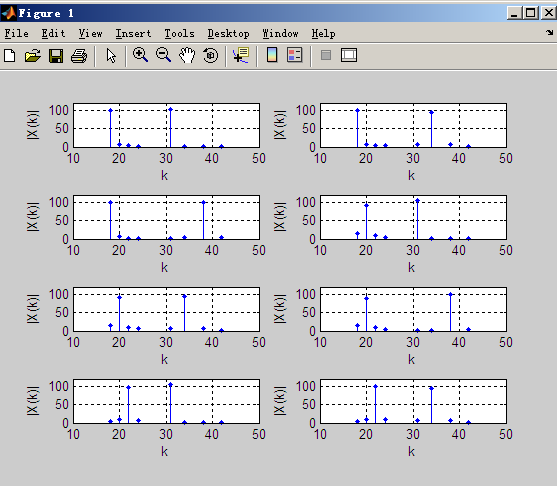Select the Pan hand tool

click(187, 55)
